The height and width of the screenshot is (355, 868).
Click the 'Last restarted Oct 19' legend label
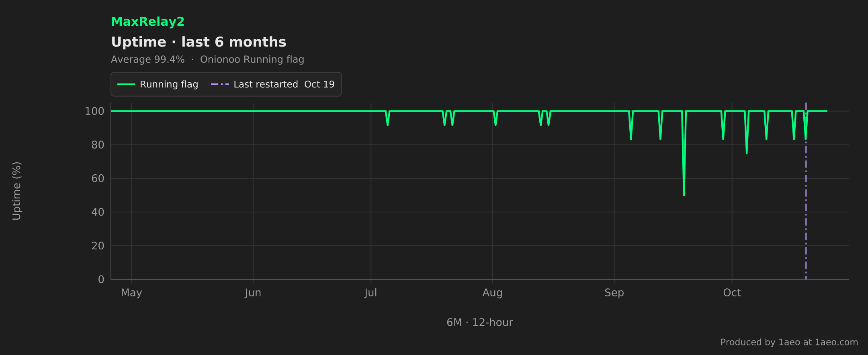coord(284,84)
